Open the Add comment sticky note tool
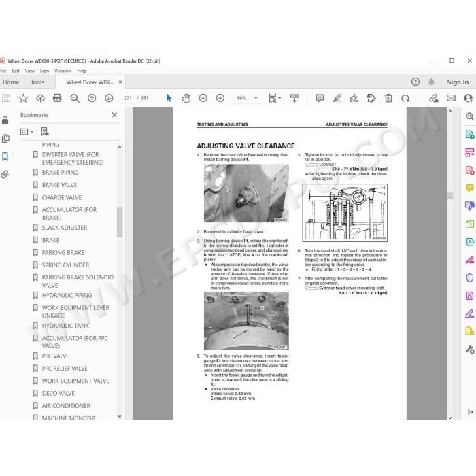This screenshot has width=476, height=476. (320, 98)
